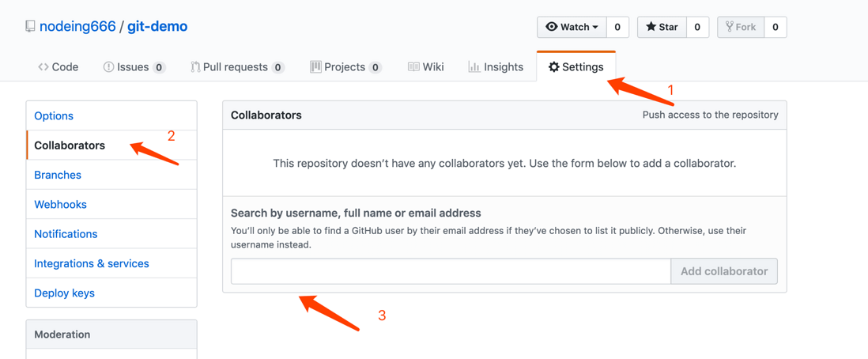The height and width of the screenshot is (359, 868).
Task: Click the Collaborators panel heading
Action: 266,115
